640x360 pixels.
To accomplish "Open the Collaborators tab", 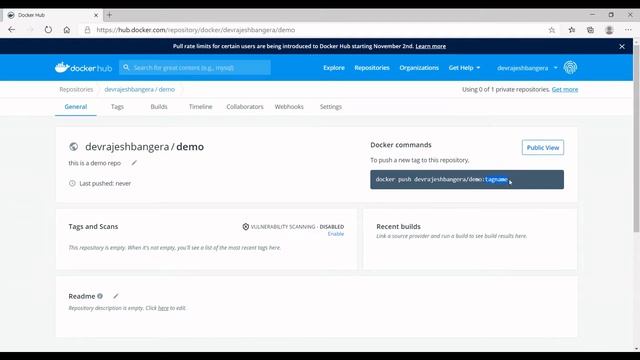I will pos(245,107).
